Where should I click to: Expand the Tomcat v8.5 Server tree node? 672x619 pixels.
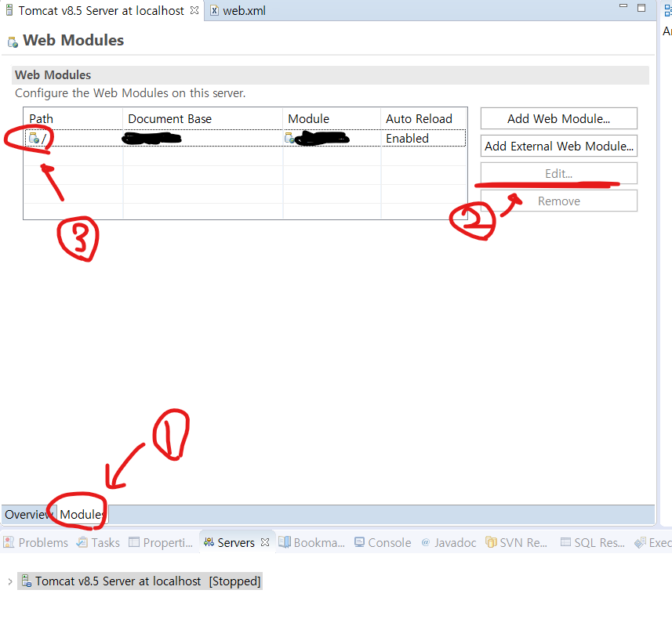click(x=10, y=581)
